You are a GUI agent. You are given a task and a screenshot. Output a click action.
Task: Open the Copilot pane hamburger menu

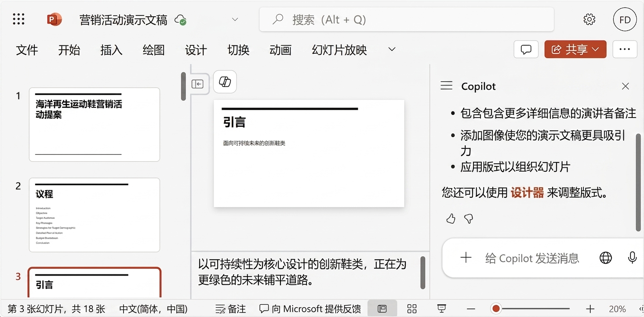[446, 86]
